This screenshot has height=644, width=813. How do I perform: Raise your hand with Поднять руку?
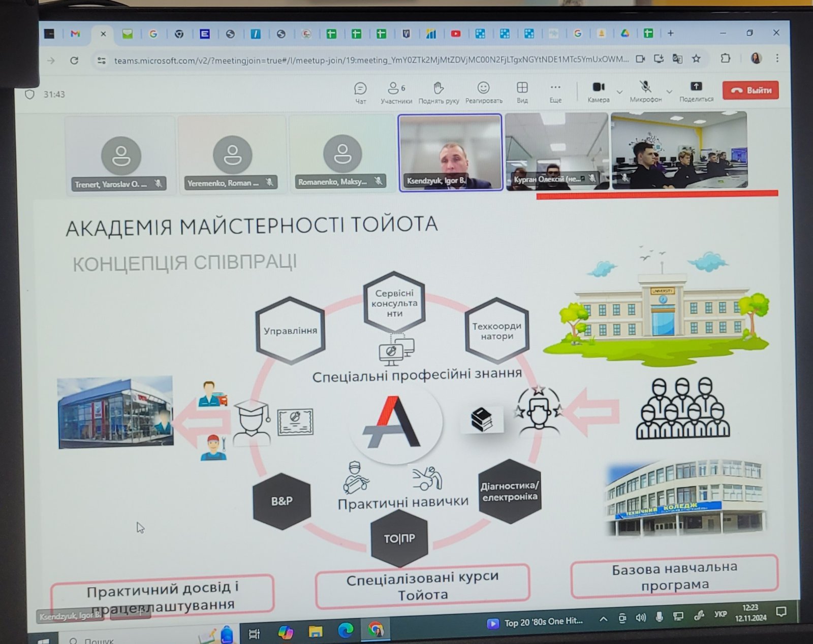click(x=439, y=92)
